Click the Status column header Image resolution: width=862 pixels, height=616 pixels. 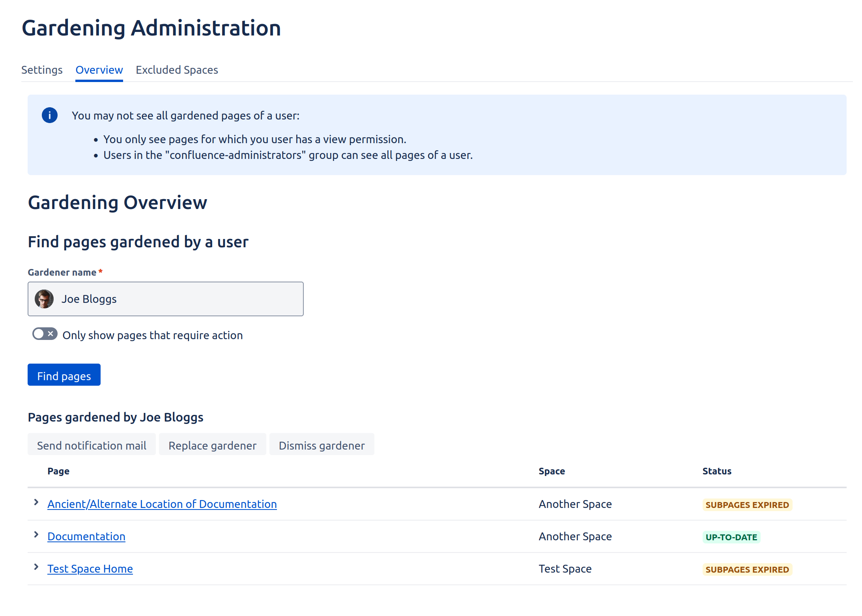click(x=716, y=471)
